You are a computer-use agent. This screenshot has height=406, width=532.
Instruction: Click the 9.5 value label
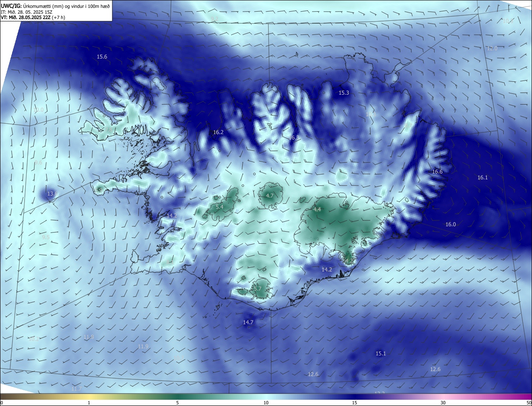point(46,237)
